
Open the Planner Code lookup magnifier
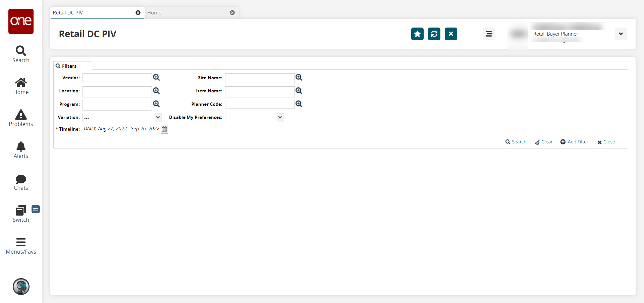click(x=299, y=104)
